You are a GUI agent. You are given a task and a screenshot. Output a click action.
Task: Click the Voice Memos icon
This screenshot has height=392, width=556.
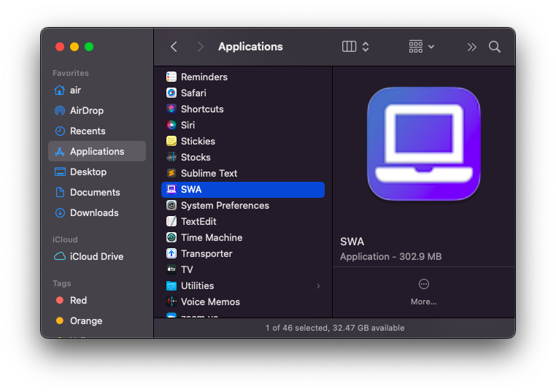click(171, 302)
